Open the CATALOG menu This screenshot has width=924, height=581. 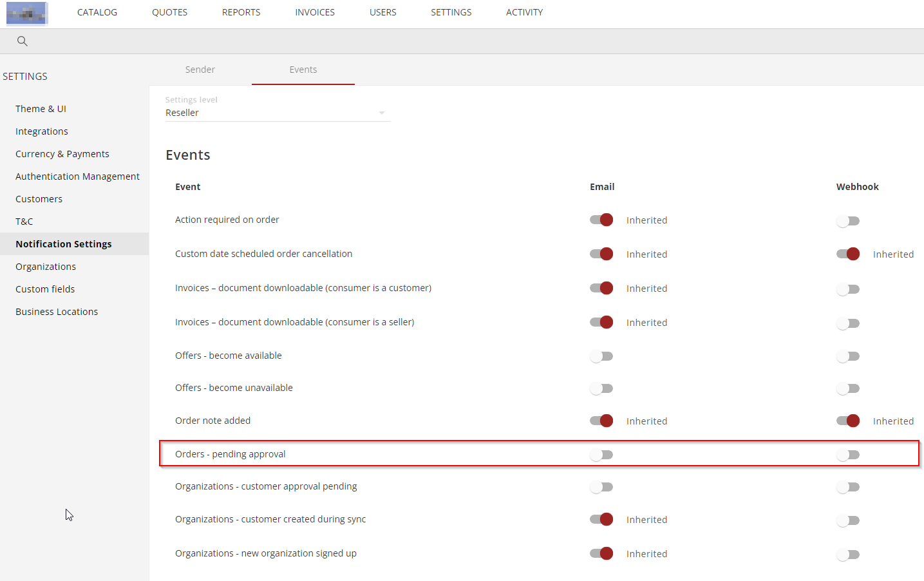[97, 12]
